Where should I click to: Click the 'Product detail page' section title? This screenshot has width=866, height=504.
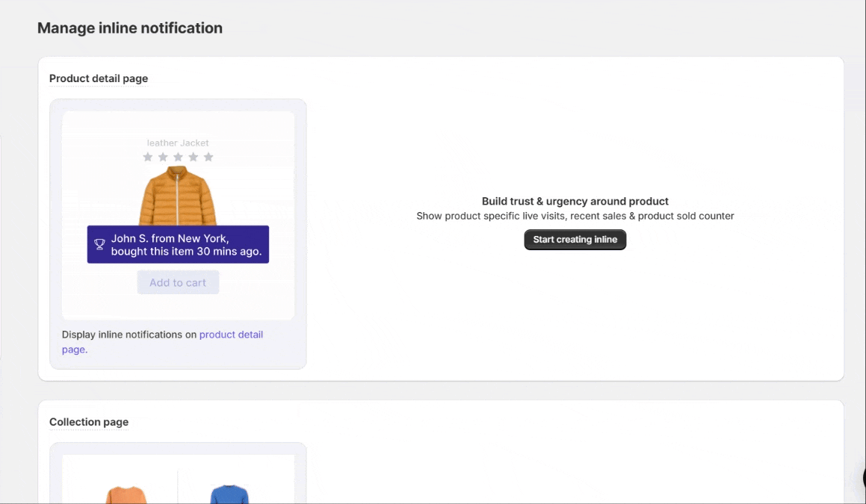click(99, 78)
